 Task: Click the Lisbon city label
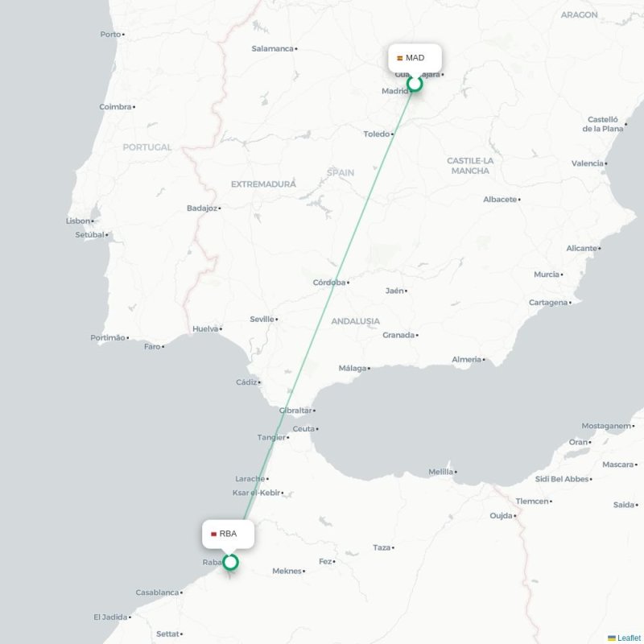(78, 221)
